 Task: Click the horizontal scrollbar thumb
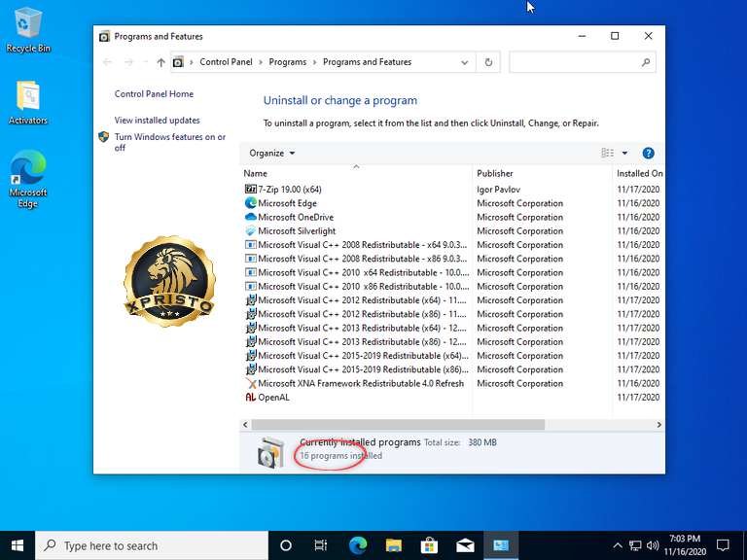(398, 424)
